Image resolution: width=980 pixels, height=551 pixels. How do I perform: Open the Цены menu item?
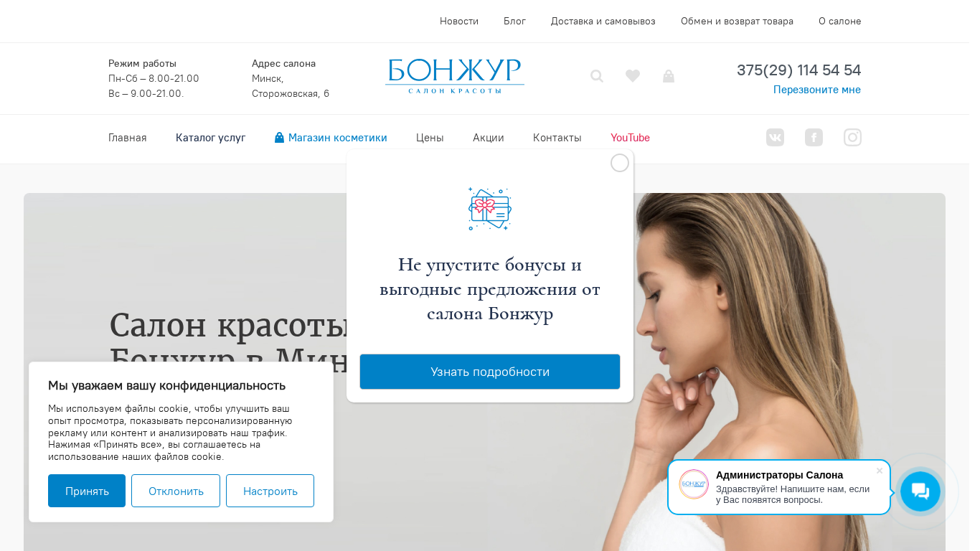tap(430, 138)
